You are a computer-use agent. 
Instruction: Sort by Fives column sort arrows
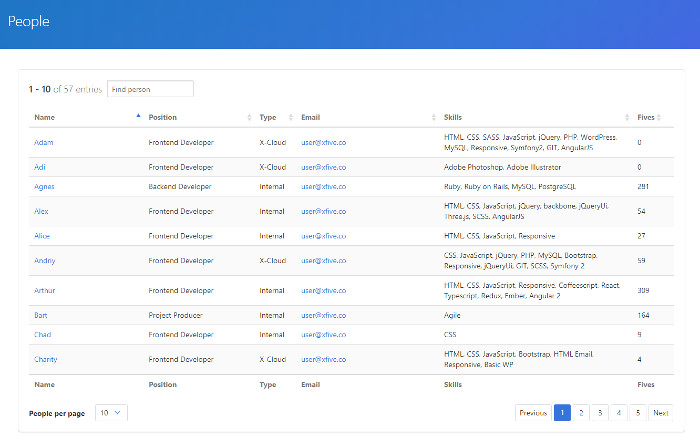[x=659, y=117]
